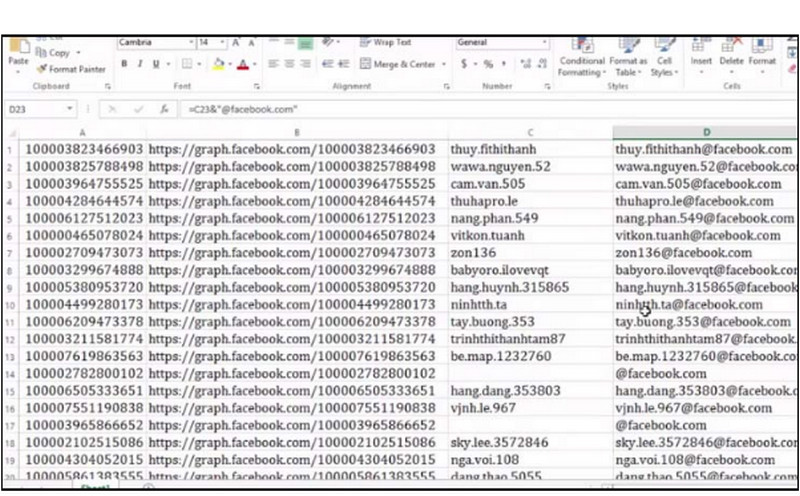Open the Cambria font name dropdown
The image size is (800, 496).
[x=191, y=42]
